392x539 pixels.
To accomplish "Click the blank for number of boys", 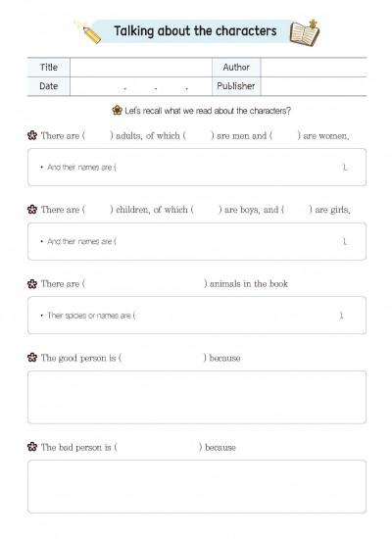I will click(x=207, y=210).
